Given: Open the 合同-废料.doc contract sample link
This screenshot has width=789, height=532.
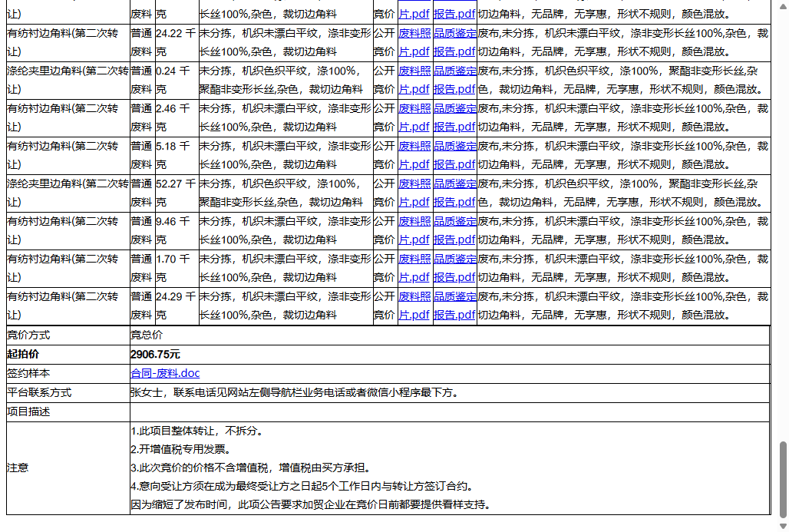Looking at the screenshot, I should (x=164, y=373).
